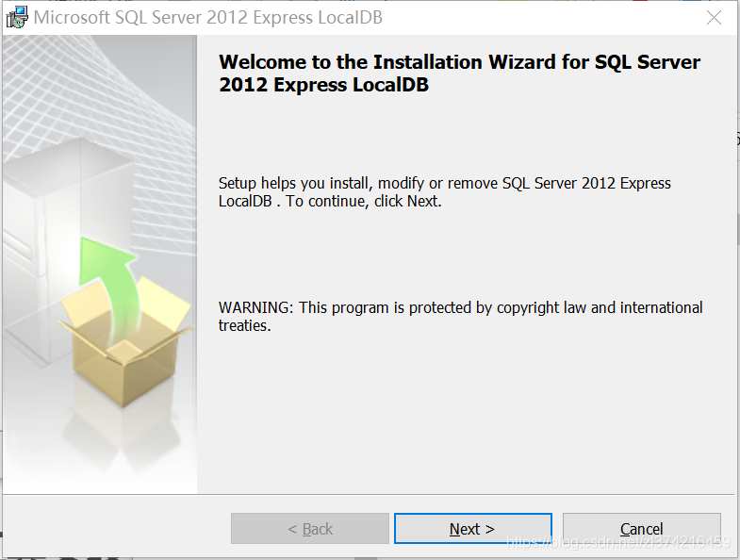Screen dimensions: 740x560
Task: Click the Next button to continue
Action: point(473,528)
